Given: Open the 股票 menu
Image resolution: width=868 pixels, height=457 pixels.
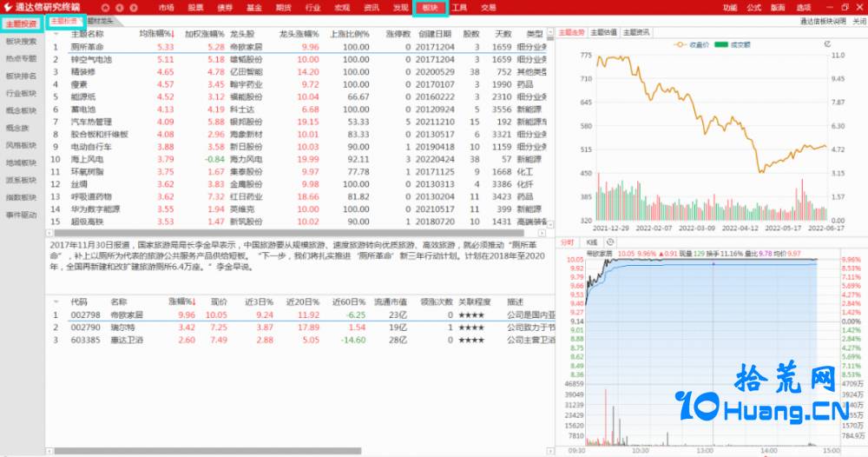Looking at the screenshot, I should tap(195, 8).
